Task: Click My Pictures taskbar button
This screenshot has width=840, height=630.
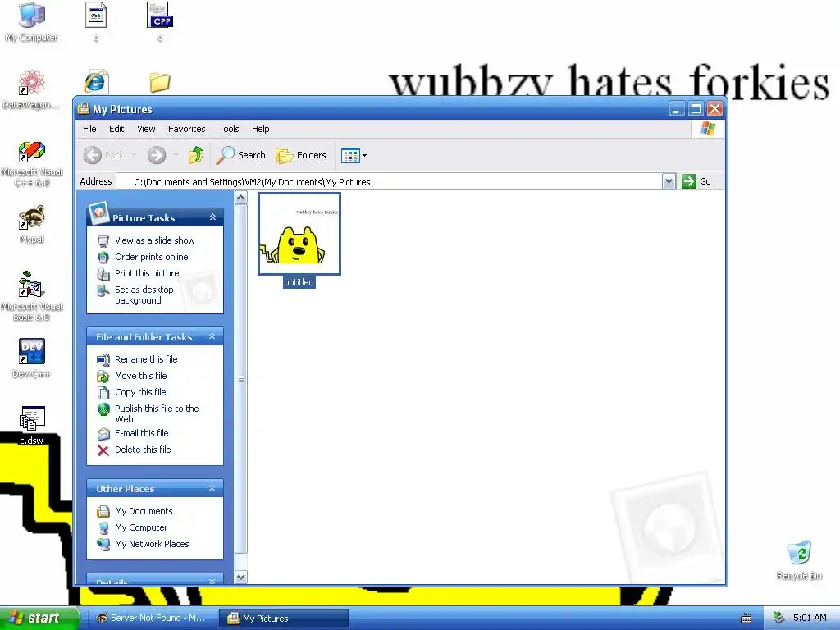Action: point(284,619)
